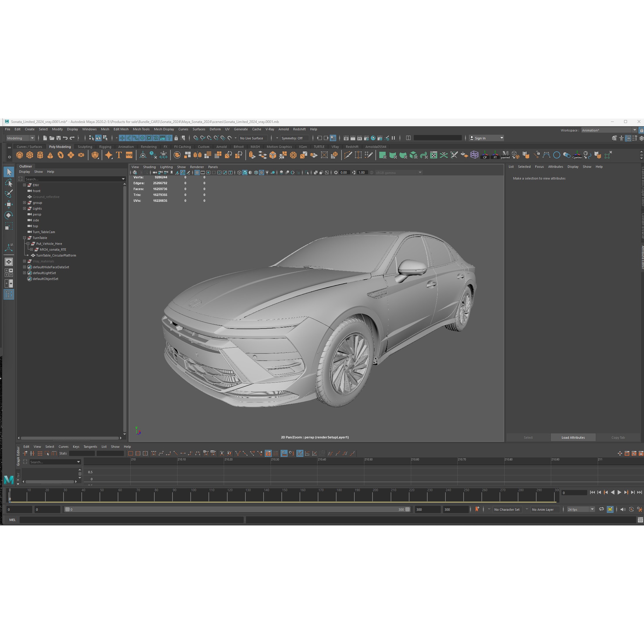Select the Type tool on the shelf
Screen dimensions: 644x644
pos(118,155)
